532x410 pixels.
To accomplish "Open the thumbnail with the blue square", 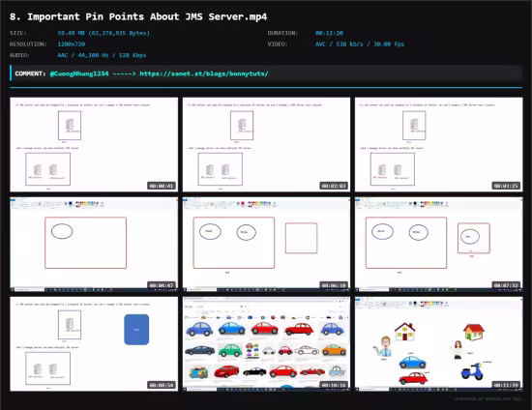I will [94, 344].
